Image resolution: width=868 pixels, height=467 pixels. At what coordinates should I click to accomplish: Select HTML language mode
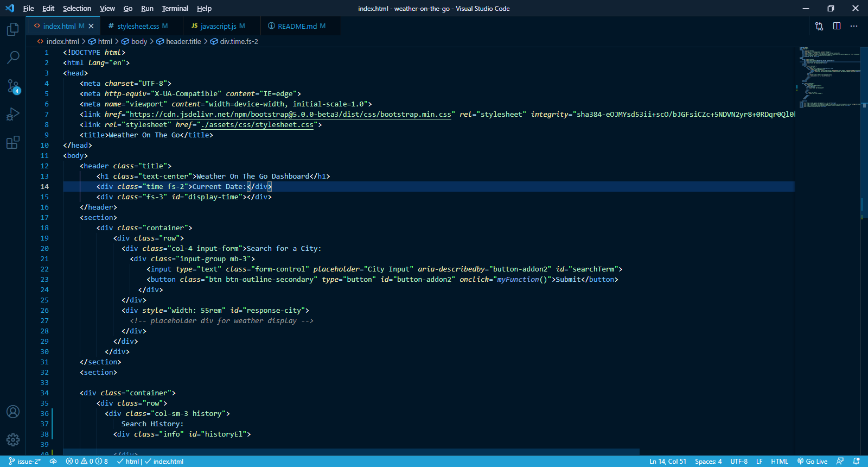(x=780, y=462)
